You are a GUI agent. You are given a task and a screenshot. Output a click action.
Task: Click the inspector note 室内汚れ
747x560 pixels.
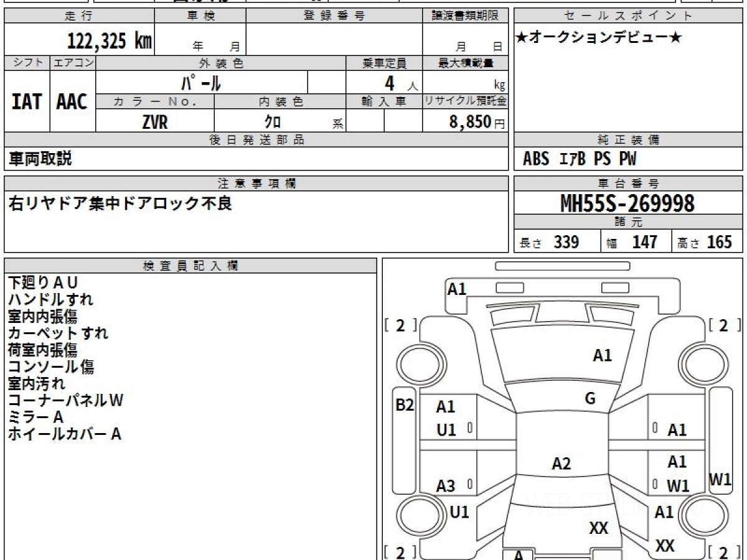(37, 383)
